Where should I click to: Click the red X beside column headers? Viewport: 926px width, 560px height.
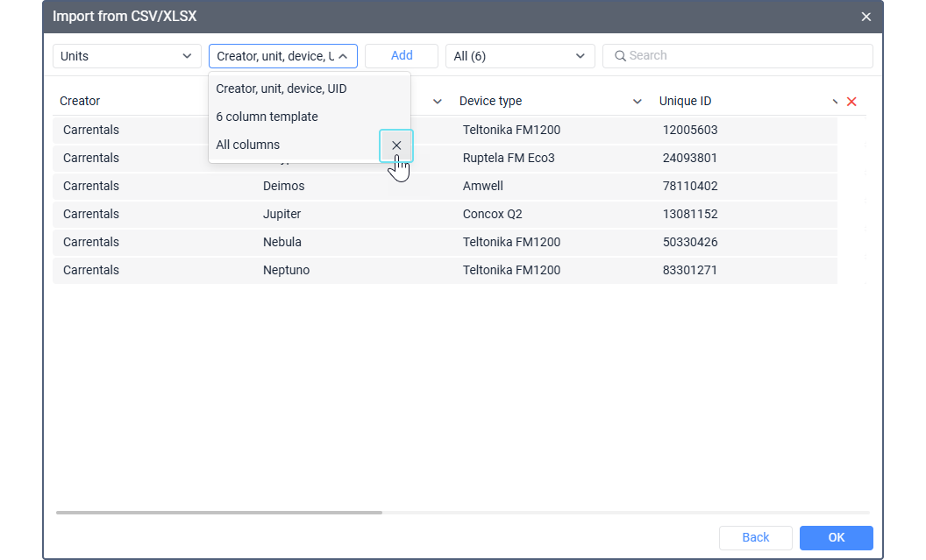(x=851, y=102)
